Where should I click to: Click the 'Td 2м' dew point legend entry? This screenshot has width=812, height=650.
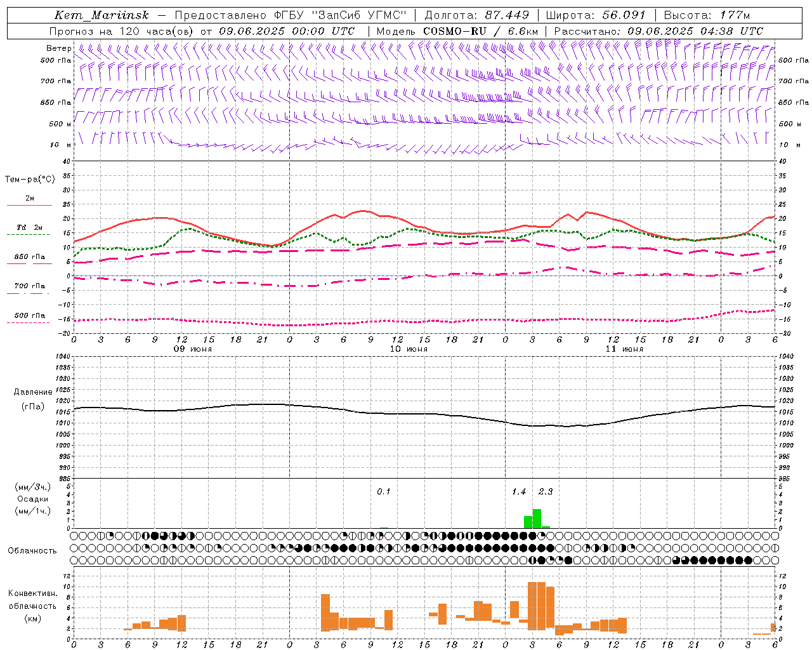(x=29, y=227)
